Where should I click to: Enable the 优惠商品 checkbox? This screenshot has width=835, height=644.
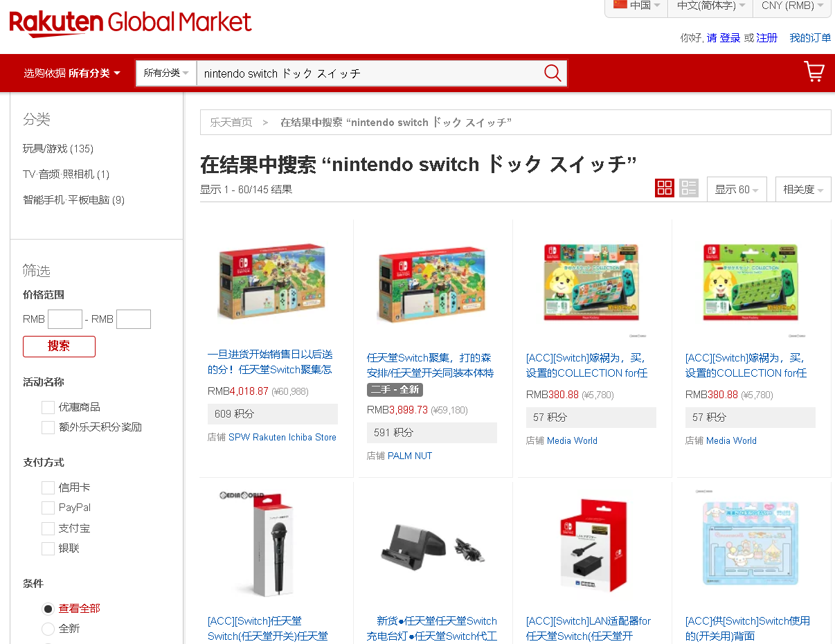[48, 407]
